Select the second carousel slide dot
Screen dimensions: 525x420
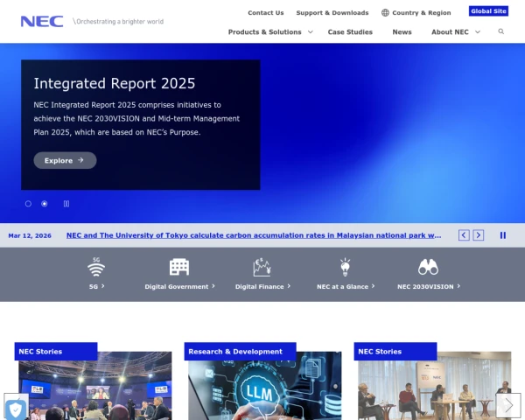pos(45,204)
